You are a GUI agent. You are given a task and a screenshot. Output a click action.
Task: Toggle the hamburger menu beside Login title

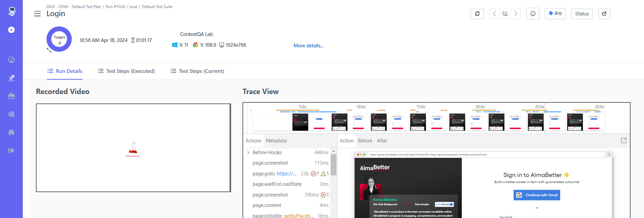(37, 14)
